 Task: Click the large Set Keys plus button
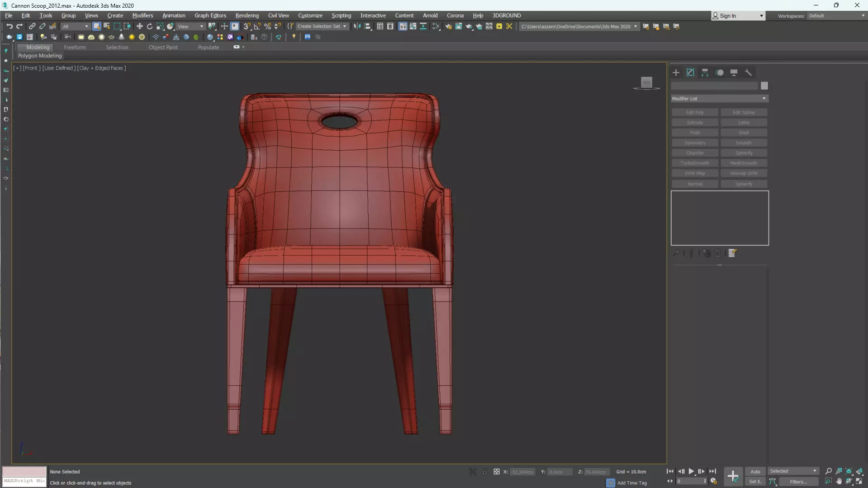733,476
